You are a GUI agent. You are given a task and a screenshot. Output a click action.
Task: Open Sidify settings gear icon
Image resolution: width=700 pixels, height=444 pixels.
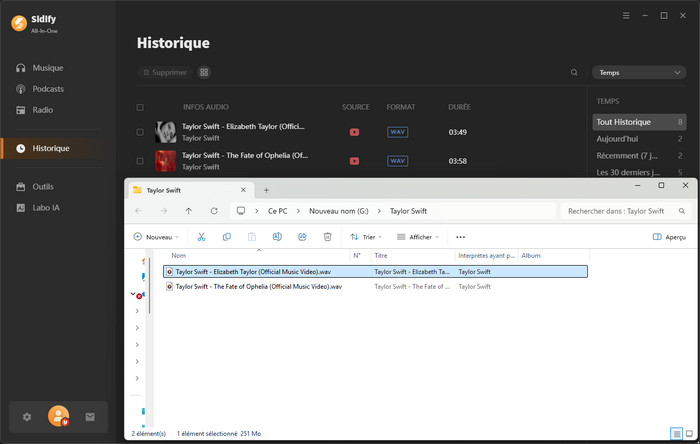[x=27, y=417]
